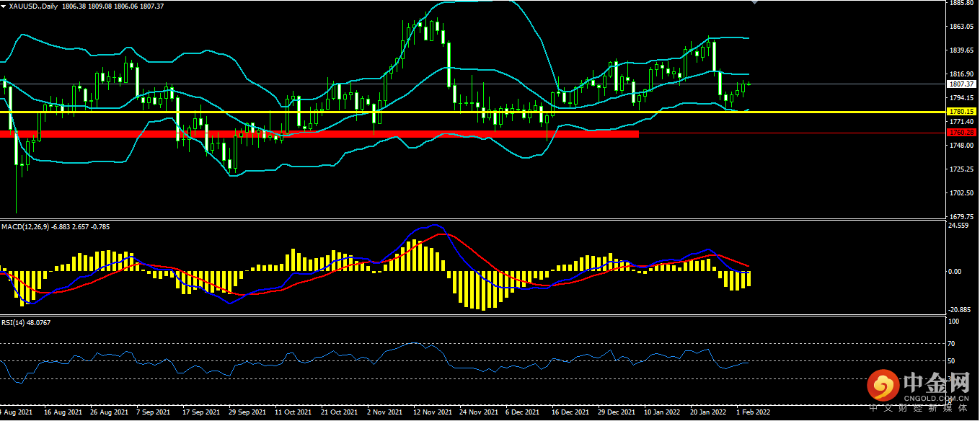
Task: Click the 7 Sep 2021 date label
Action: point(154,413)
